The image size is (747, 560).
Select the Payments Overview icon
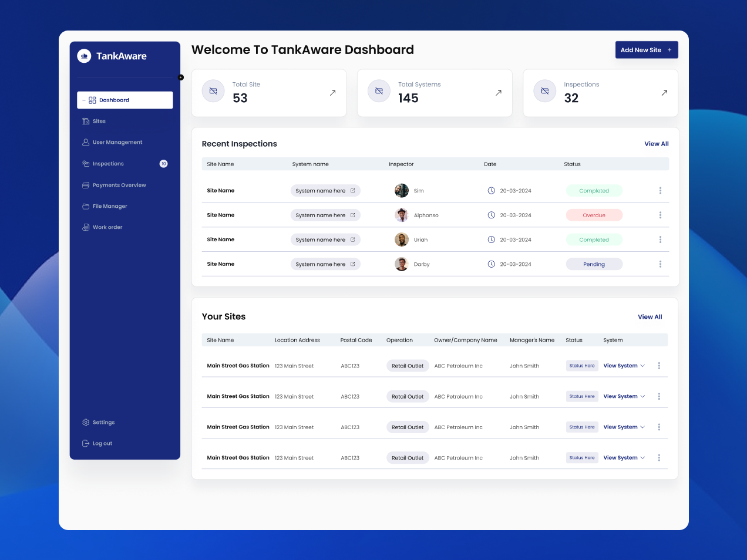pos(86,185)
